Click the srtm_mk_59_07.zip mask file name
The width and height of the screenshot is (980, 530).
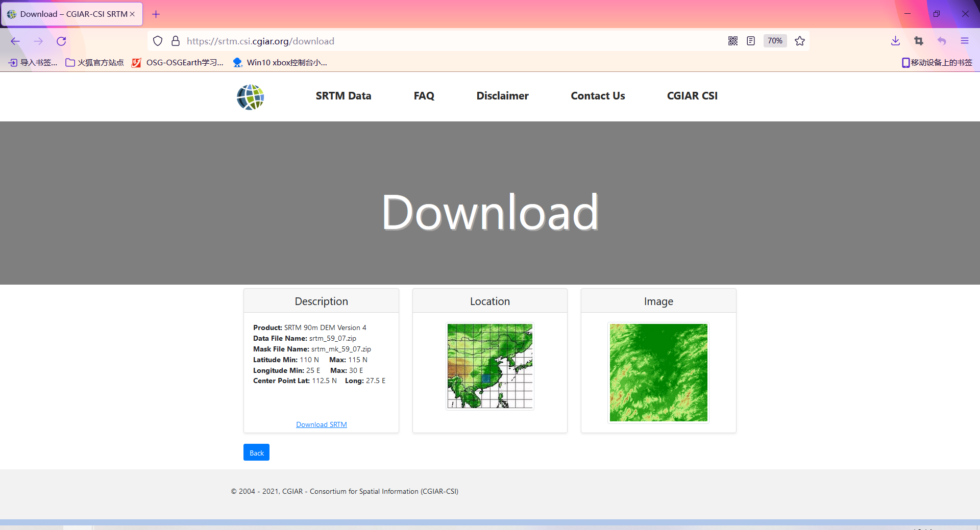[341, 349]
